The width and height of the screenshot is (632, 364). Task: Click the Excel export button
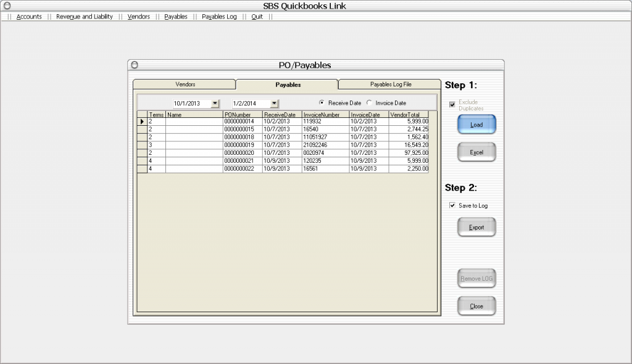476,152
